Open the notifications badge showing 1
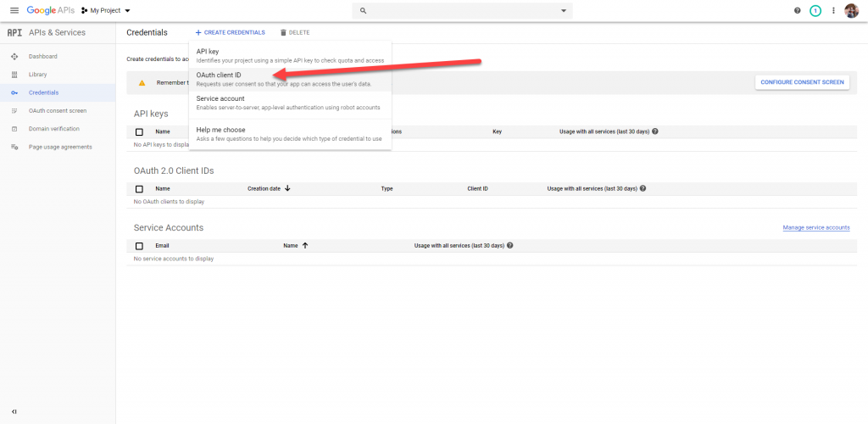The height and width of the screenshot is (424, 868). tap(815, 10)
